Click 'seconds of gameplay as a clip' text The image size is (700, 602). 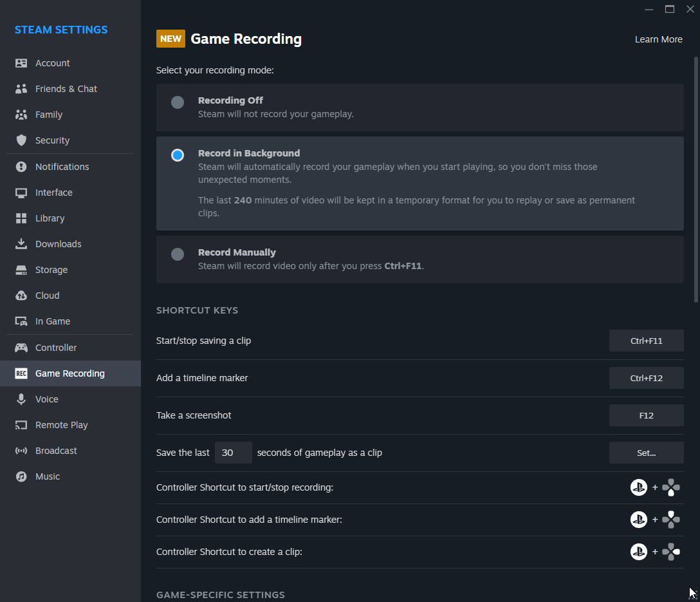[320, 453]
